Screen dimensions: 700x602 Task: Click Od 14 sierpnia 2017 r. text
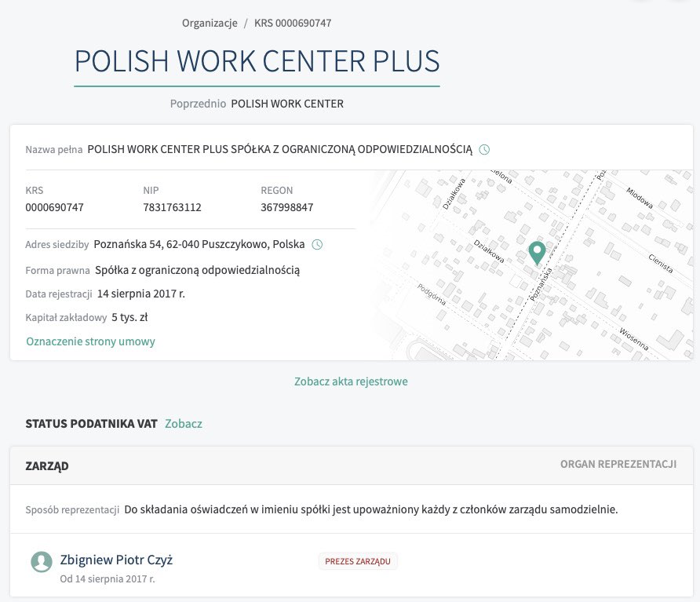(108, 578)
